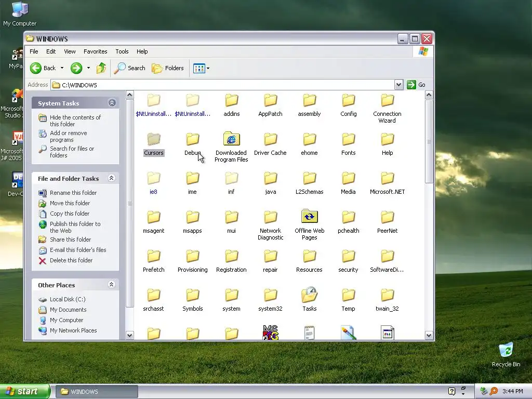Collapse the Other Places panel
Screen dimensions: 532x399
click(111, 285)
